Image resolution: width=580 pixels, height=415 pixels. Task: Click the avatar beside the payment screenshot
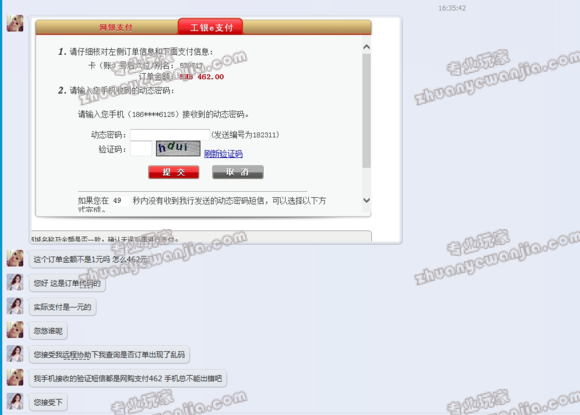pos(15,23)
